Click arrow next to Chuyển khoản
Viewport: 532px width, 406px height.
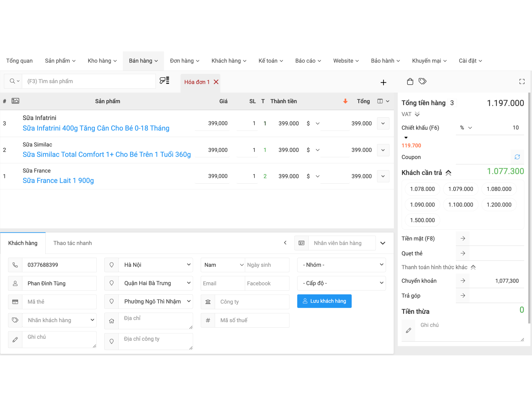pyautogui.click(x=463, y=281)
